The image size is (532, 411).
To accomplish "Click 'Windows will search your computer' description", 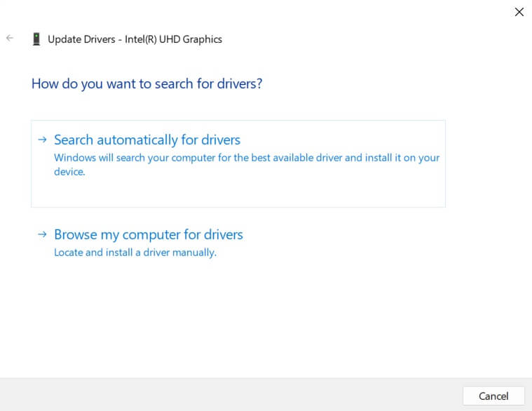I will (247, 165).
